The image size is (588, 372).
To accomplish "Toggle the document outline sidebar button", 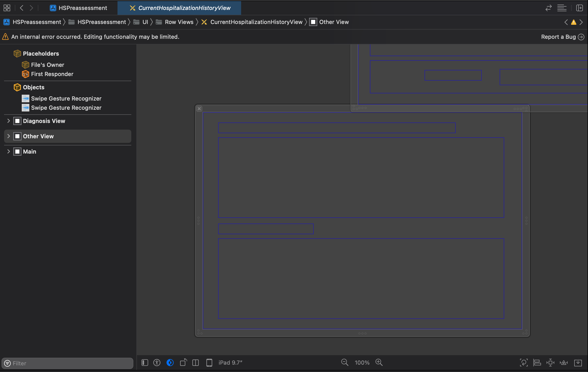I will (x=145, y=362).
